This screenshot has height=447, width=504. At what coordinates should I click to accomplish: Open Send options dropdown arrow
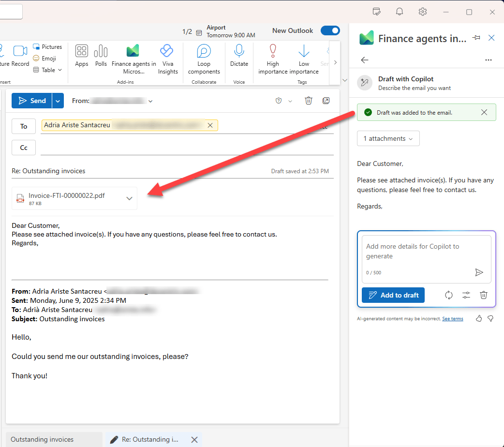58,101
